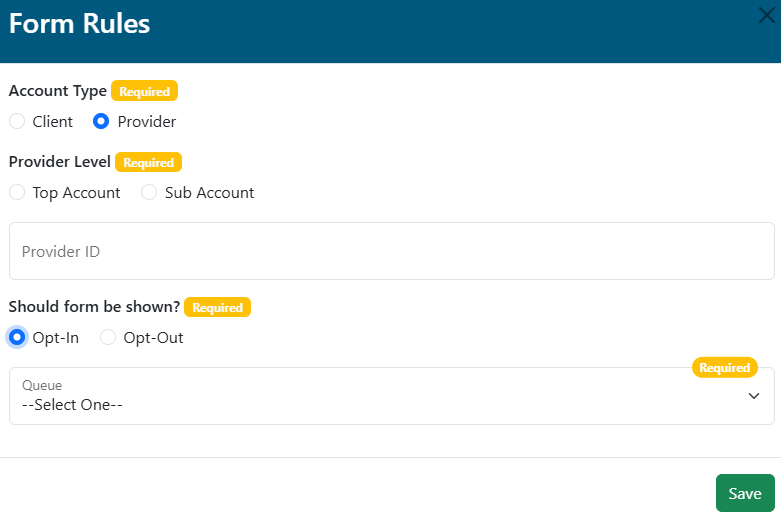Click Required badge beside "Should form be shown?"
This screenshot has width=781, height=525.
pos(217,308)
